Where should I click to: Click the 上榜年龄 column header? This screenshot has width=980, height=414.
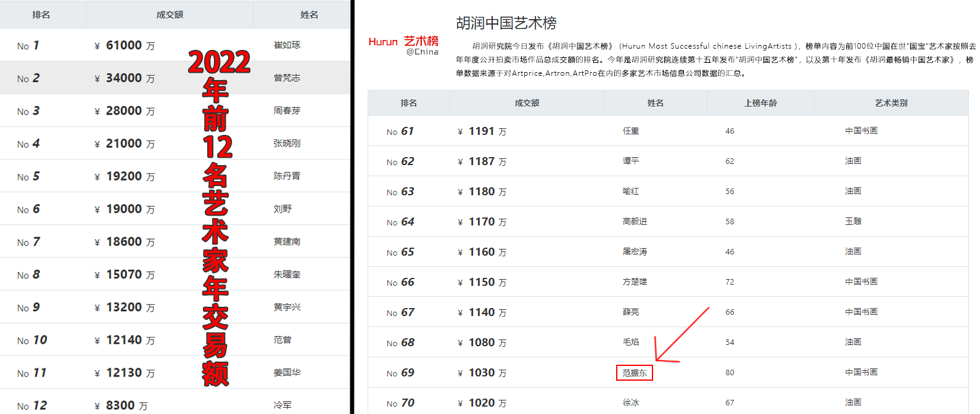pyautogui.click(x=760, y=103)
